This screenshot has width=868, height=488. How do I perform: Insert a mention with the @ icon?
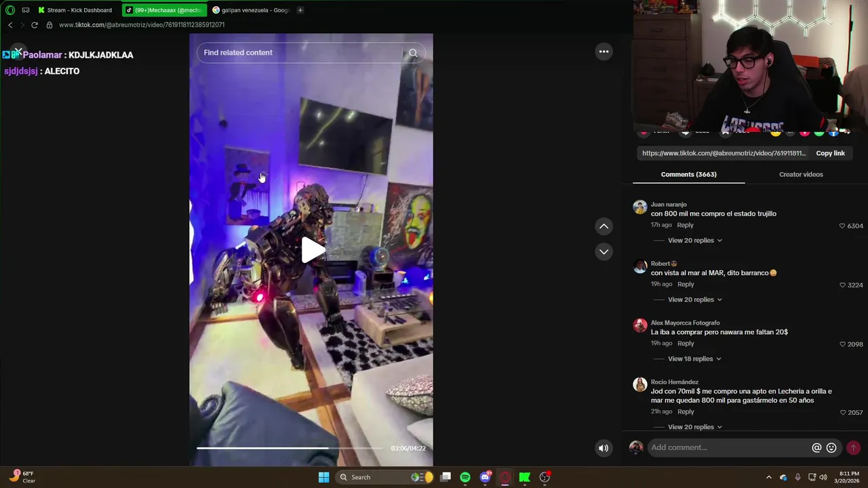(816, 448)
